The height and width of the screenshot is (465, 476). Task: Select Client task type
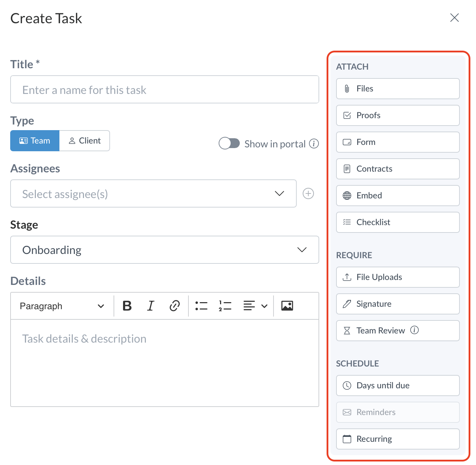(85, 141)
